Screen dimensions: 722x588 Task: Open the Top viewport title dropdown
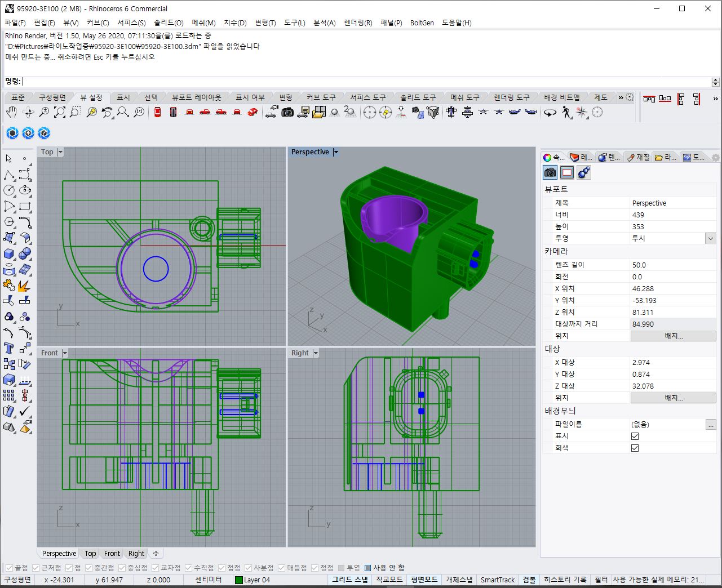[60, 152]
